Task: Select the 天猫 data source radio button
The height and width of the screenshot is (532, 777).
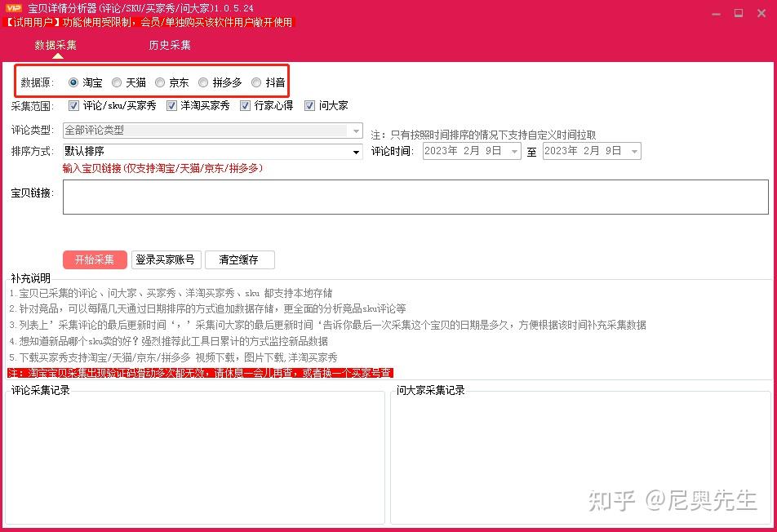Action: pos(117,82)
